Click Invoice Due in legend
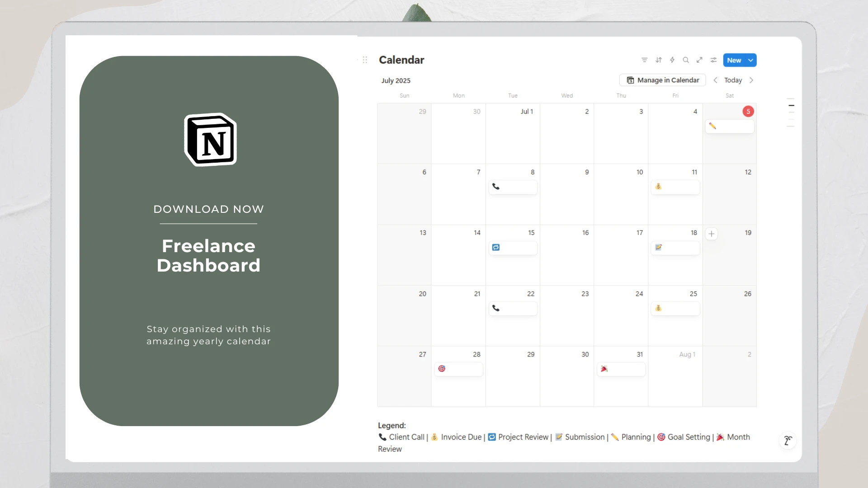Image resolution: width=868 pixels, height=488 pixels. point(461,437)
